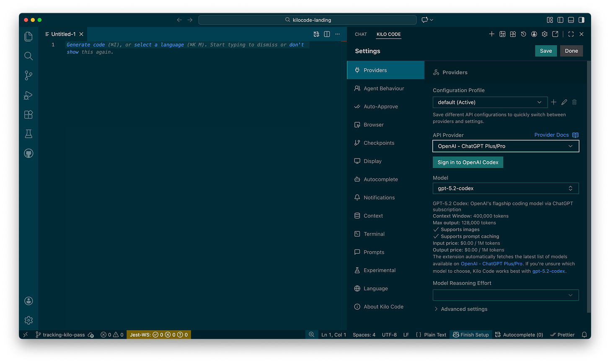
Task: Open the Model selector gpt-5.2-codex
Action: (506, 188)
